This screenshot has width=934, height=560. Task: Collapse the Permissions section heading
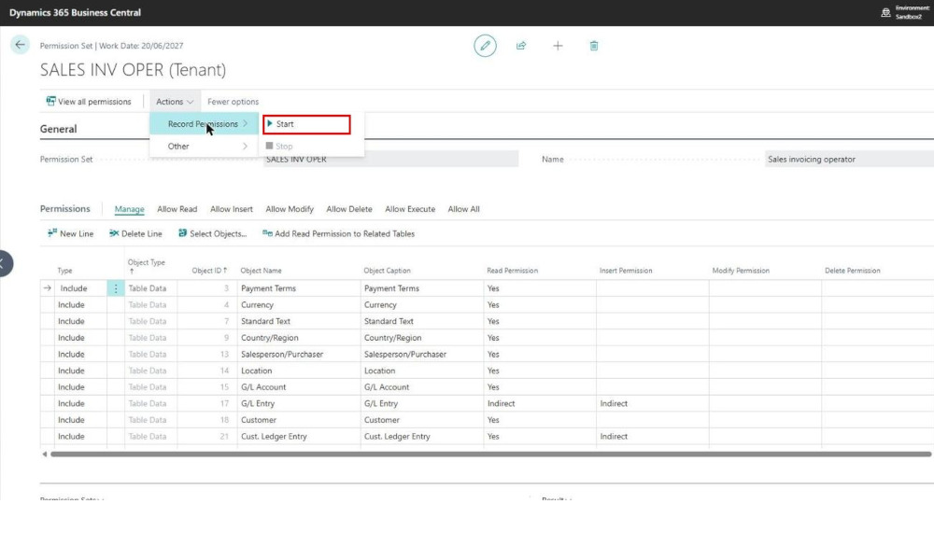(x=65, y=209)
